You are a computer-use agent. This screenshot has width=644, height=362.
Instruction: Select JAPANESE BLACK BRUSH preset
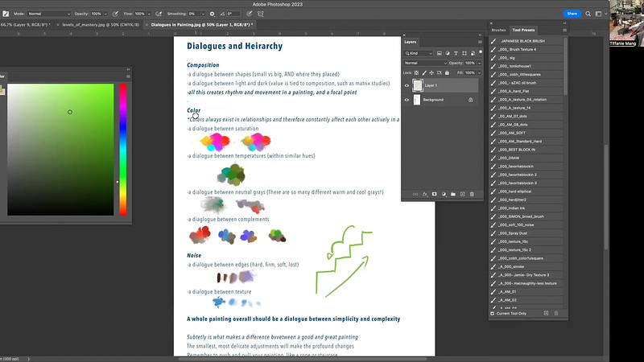click(x=526, y=41)
